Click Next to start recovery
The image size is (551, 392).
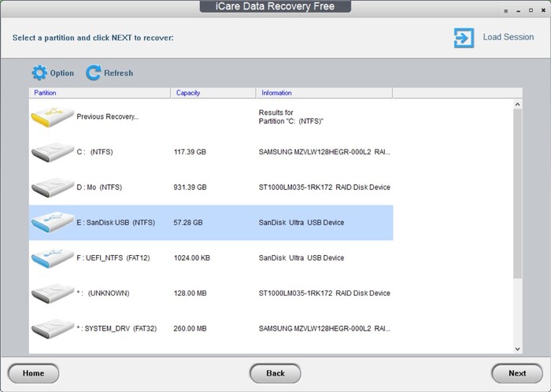517,373
